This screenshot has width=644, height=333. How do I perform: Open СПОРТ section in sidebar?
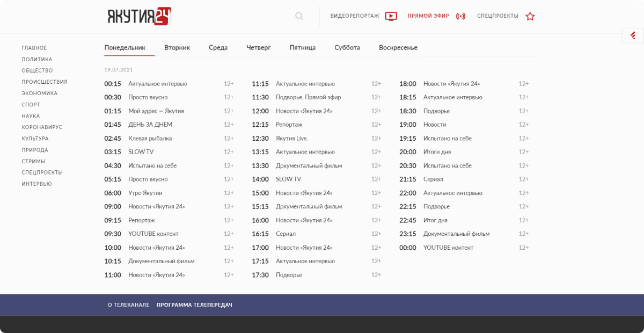pyautogui.click(x=31, y=105)
